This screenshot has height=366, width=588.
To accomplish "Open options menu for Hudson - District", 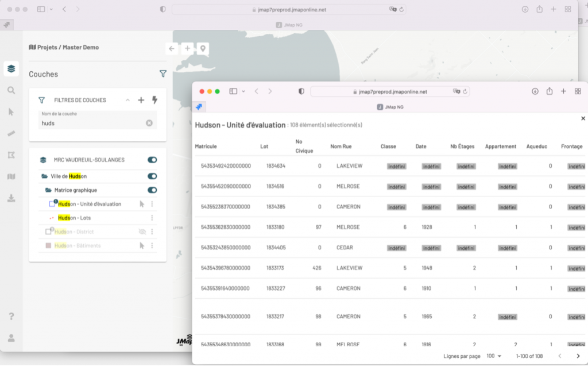I will point(152,232).
